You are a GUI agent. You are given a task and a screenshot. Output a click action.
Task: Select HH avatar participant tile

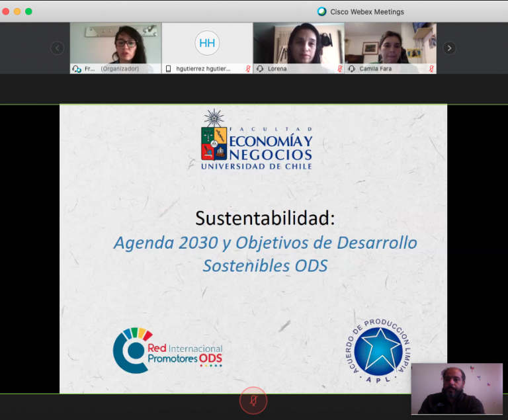click(x=207, y=48)
